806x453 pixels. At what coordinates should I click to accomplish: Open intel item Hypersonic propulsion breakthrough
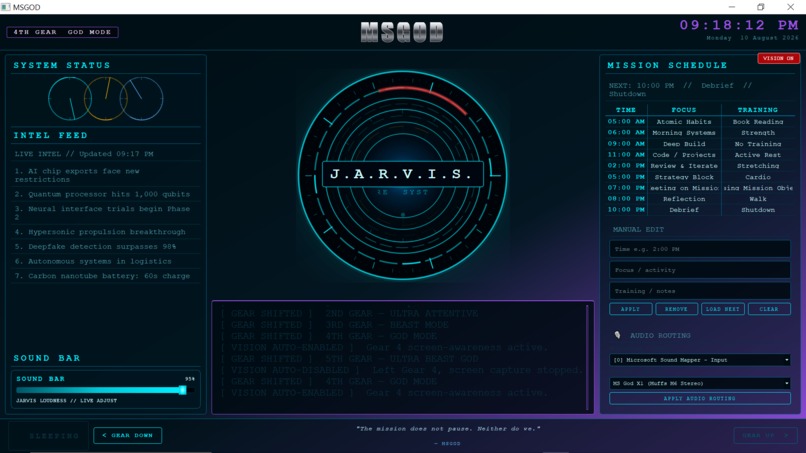coord(106,232)
